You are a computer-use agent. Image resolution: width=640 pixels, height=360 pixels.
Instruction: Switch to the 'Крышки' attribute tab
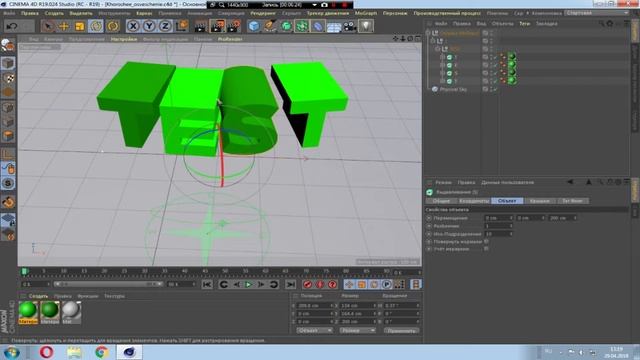coord(540,201)
